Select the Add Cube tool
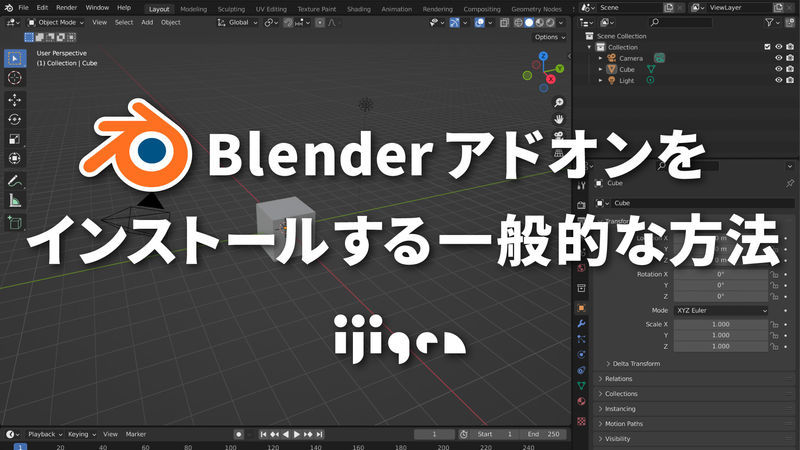Image resolution: width=800 pixels, height=450 pixels. click(15, 222)
